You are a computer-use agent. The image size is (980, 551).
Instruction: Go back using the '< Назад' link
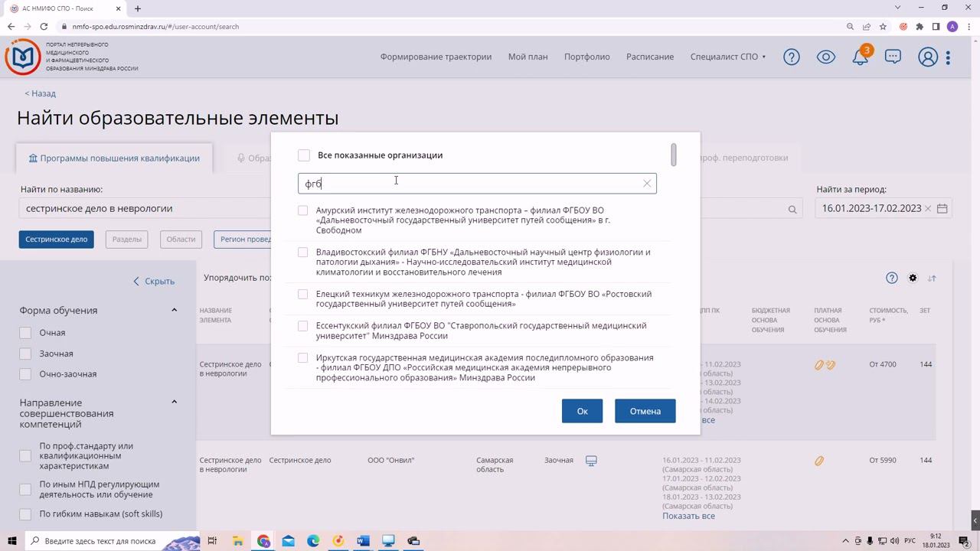pos(40,93)
